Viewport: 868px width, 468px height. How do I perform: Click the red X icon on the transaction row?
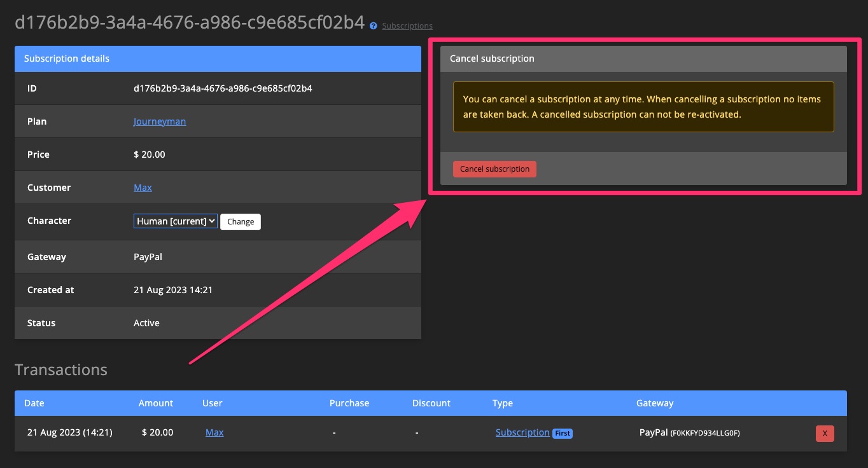825,433
